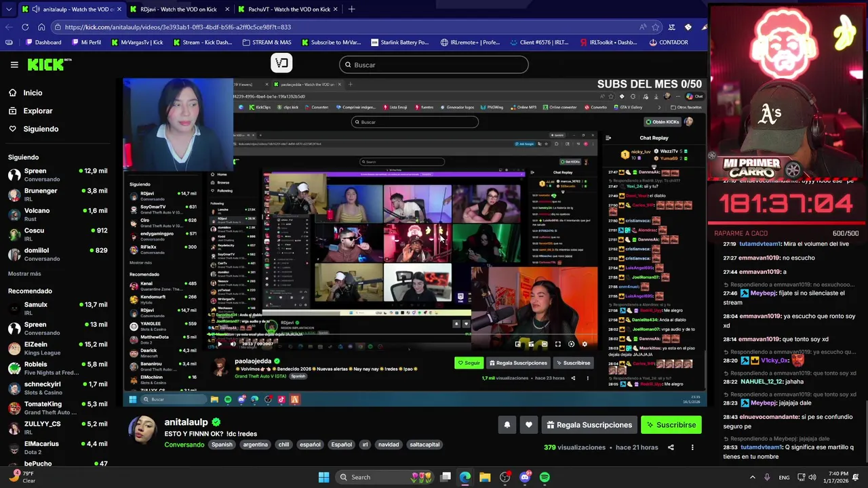
Task: Click the taskbar volume icon
Action: (x=812, y=477)
